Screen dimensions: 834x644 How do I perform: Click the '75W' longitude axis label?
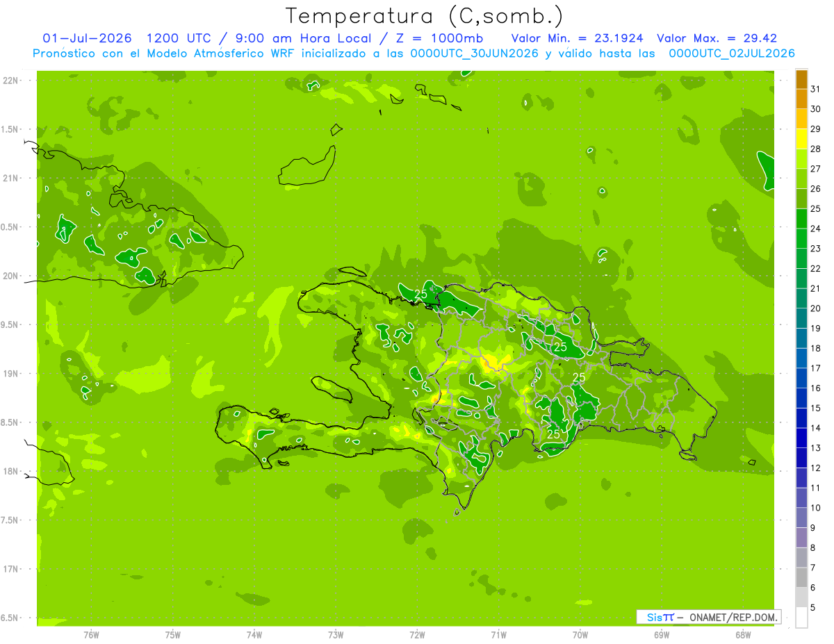coord(173,635)
